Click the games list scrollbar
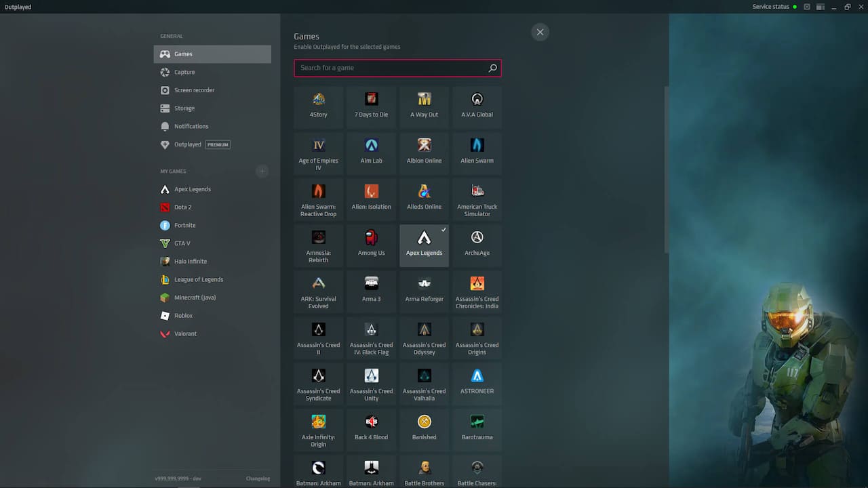The image size is (868, 488). tap(667, 169)
